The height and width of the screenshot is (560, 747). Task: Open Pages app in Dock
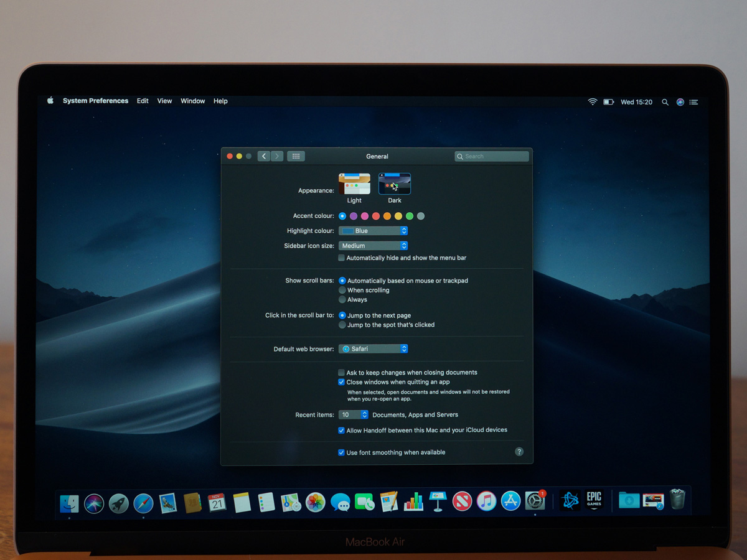[389, 502]
